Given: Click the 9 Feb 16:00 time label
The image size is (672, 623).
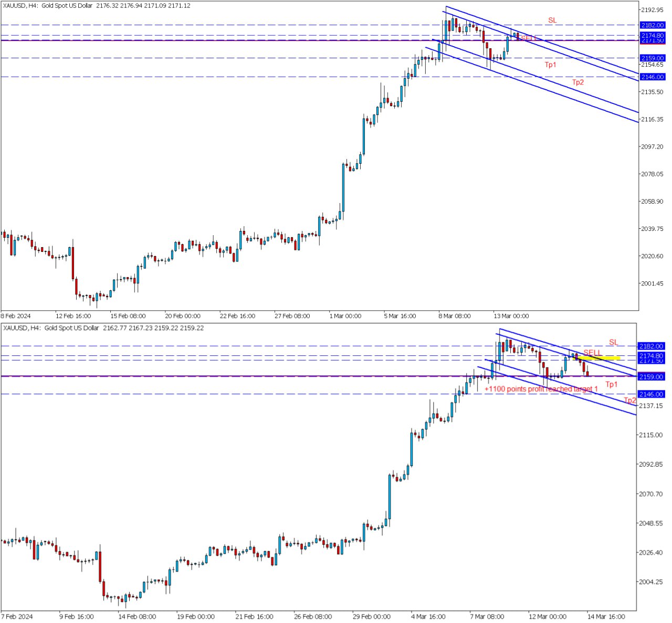Looking at the screenshot, I should (x=77, y=616).
